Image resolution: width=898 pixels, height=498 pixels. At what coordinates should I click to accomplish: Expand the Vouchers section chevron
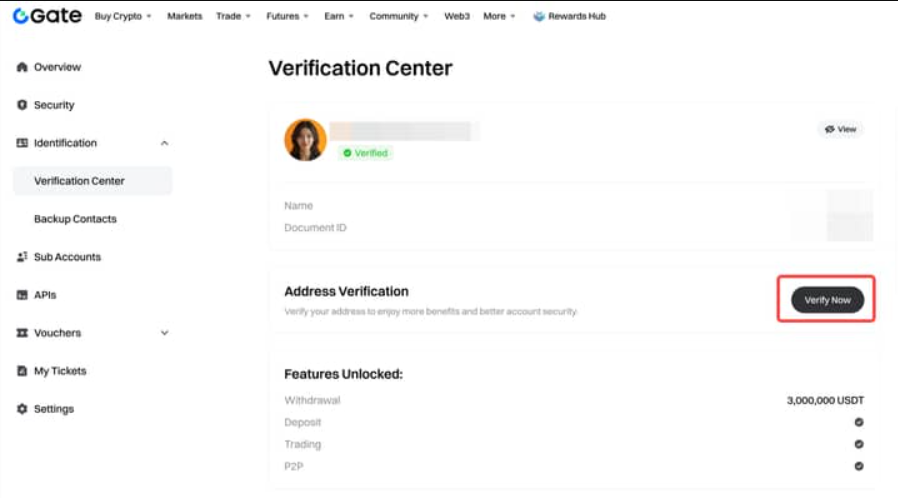coord(164,333)
